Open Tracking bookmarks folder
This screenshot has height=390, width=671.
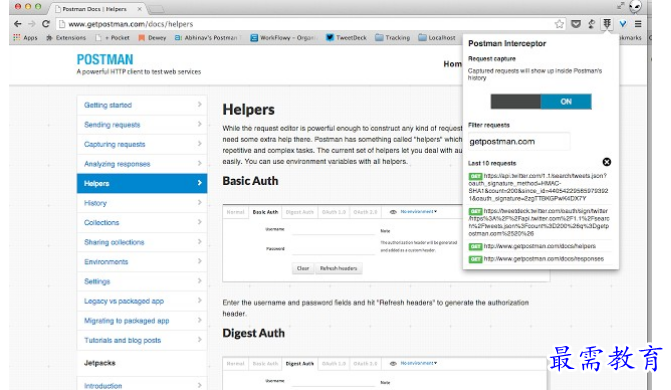[392, 38]
